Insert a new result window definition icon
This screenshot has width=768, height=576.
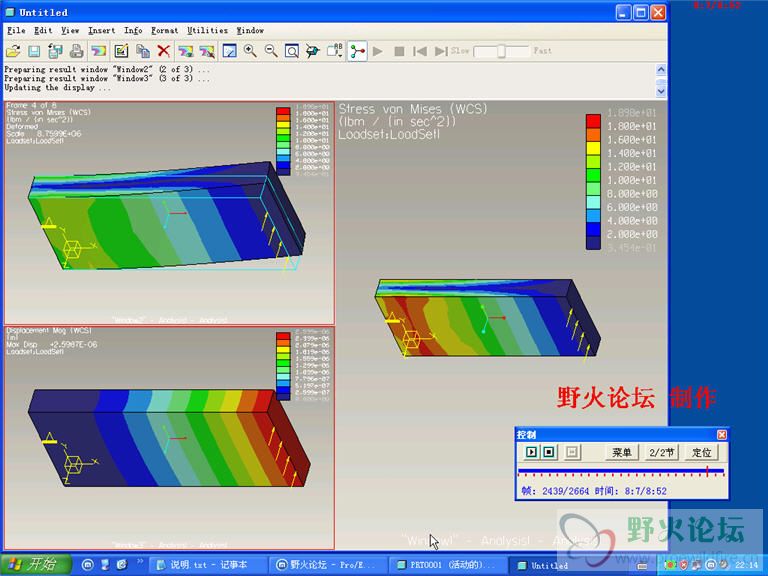coord(98,51)
